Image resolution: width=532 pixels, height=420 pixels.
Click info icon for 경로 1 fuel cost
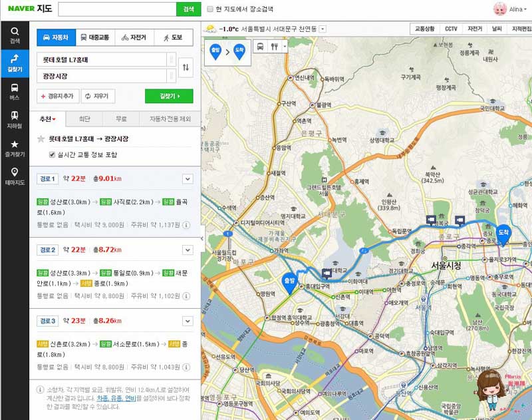tap(186, 225)
